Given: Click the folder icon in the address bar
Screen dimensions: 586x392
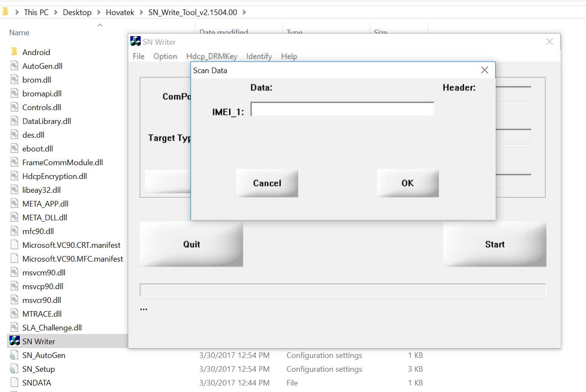Looking at the screenshot, I should pos(5,12).
